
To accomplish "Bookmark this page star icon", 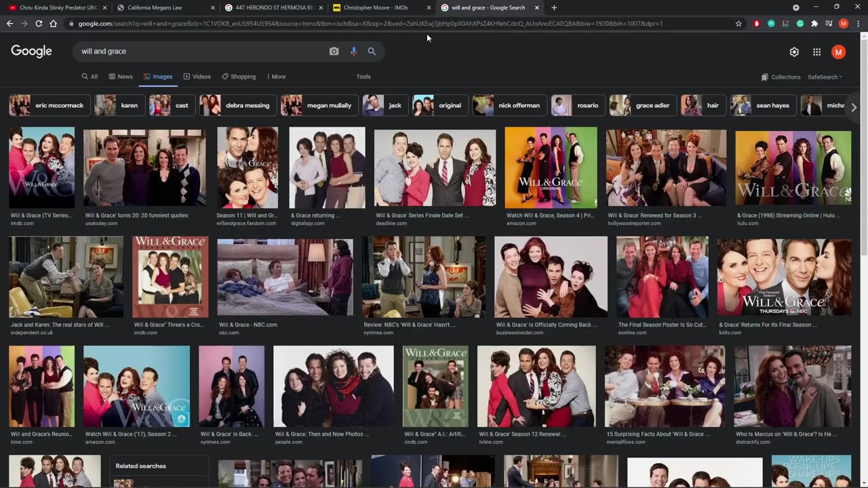I will click(x=738, y=24).
